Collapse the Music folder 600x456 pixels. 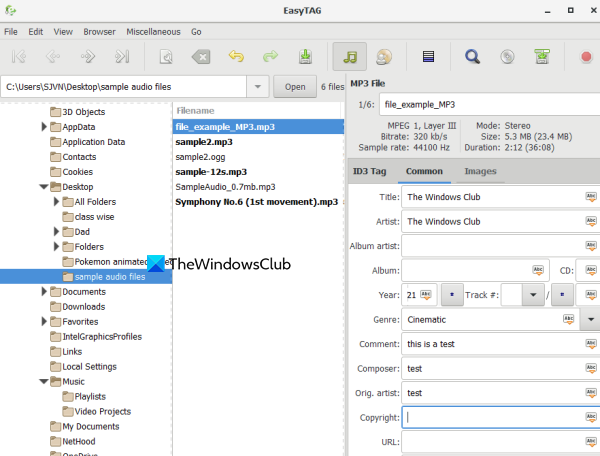tap(44, 381)
